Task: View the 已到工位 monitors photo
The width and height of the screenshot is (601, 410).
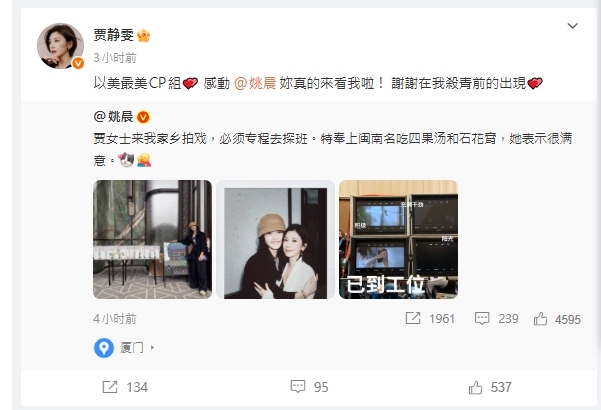Action: coord(398,239)
